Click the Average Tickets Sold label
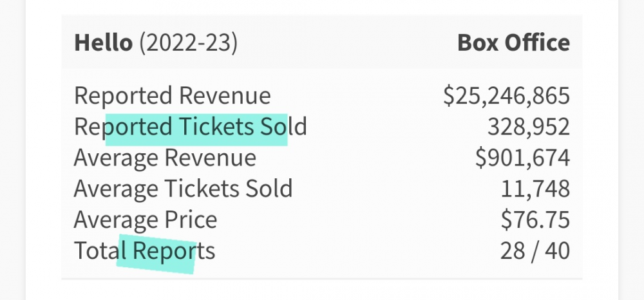The image size is (644, 300). pyautogui.click(x=183, y=189)
